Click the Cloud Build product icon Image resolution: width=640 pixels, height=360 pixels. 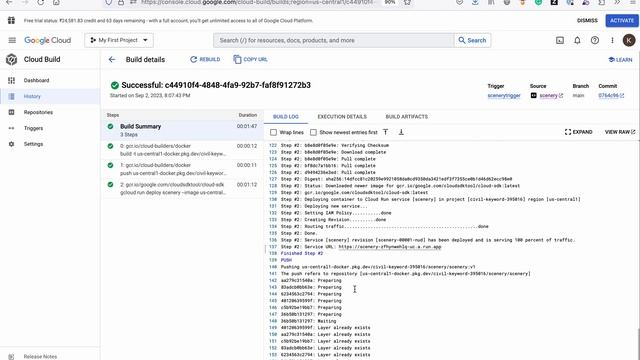click(11, 60)
